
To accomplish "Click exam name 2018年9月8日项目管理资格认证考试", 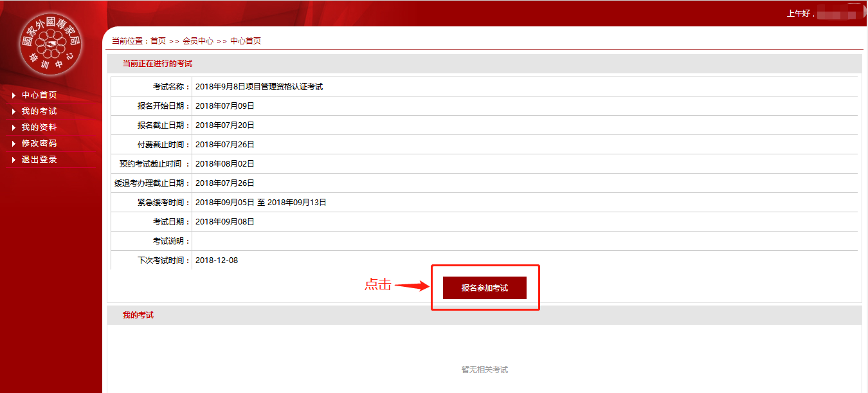I will [x=259, y=87].
